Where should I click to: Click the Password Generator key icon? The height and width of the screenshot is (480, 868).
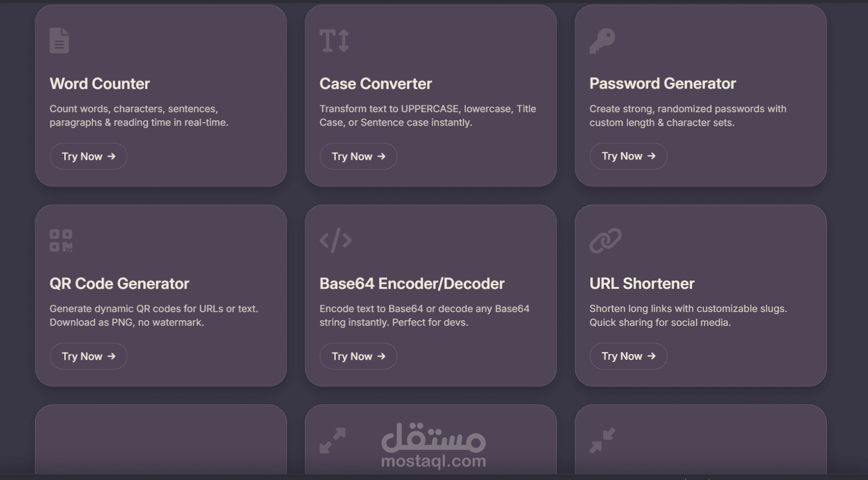(x=602, y=41)
